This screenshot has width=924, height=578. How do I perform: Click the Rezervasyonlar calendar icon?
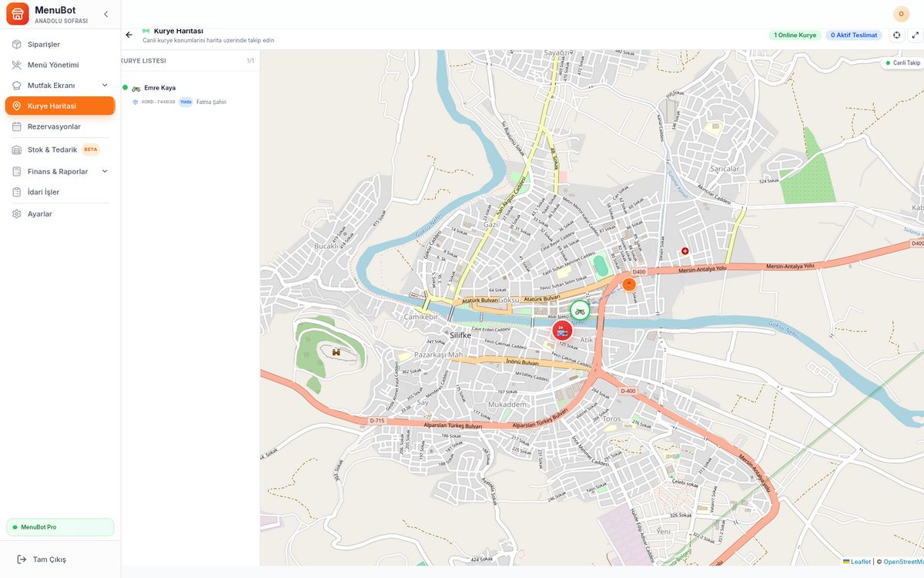coord(17,126)
